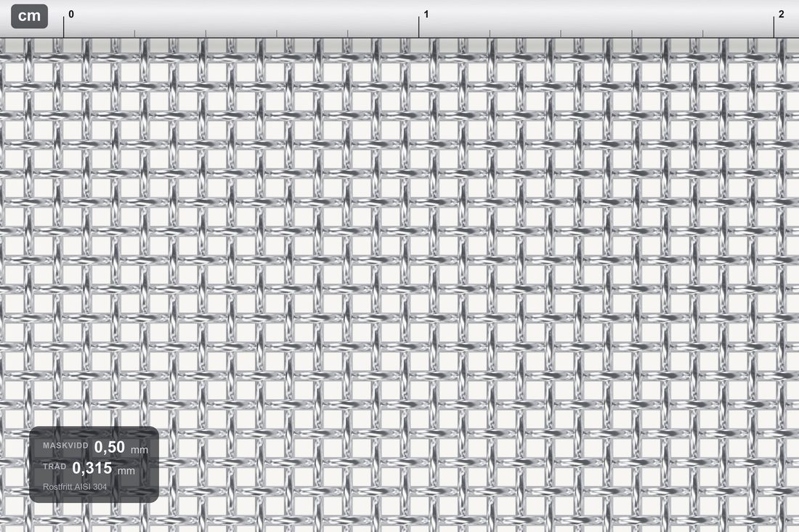Click the long tick mark at 1 cm
Viewport: 799px width, 532px height.
[419, 26]
